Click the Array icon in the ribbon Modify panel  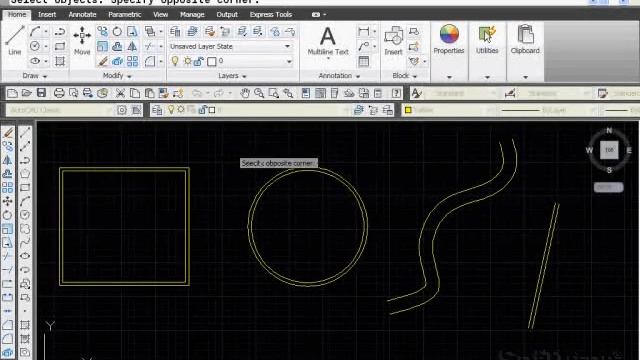point(132,61)
